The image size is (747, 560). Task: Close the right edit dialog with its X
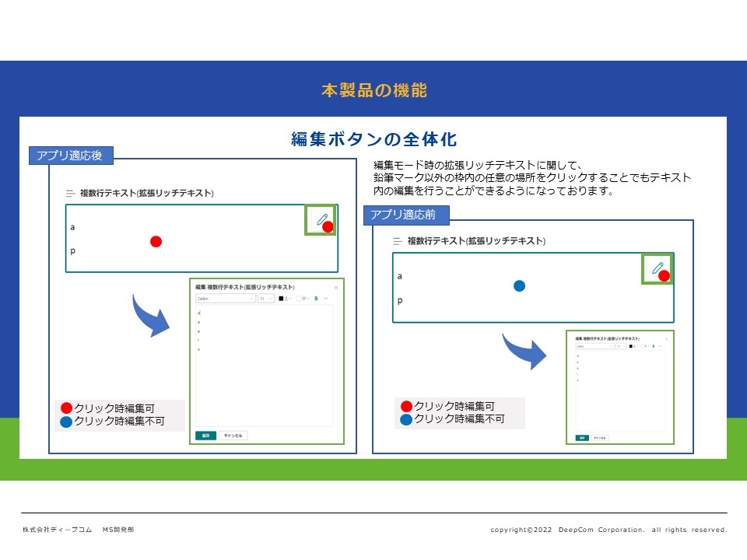click(666, 339)
